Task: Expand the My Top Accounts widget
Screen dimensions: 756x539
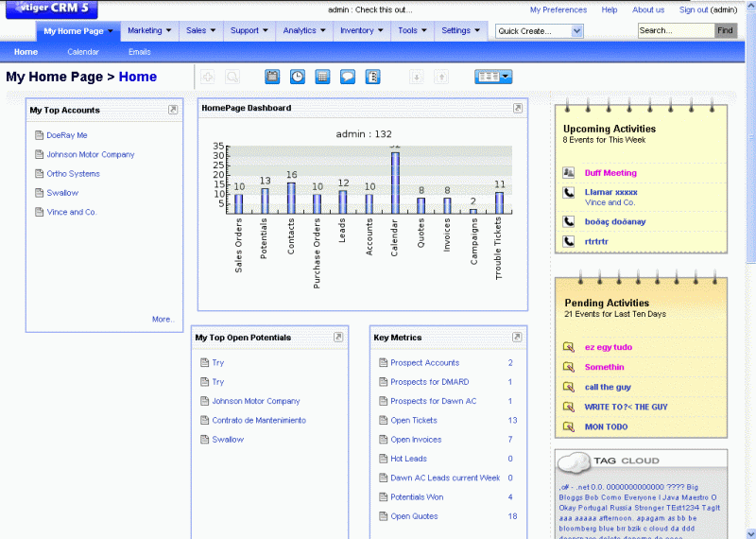Action: click(173, 111)
